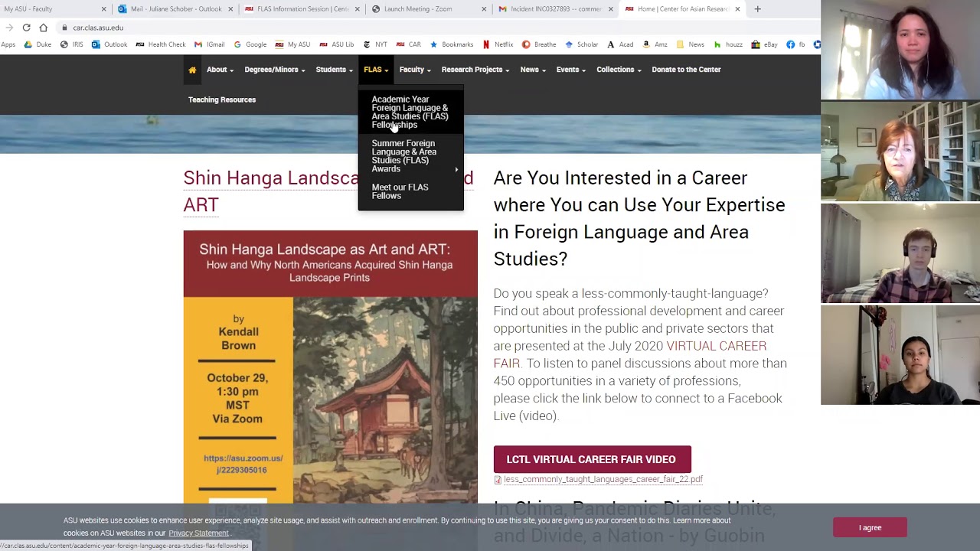
Task: Open the Amz bookmark
Action: (655, 44)
